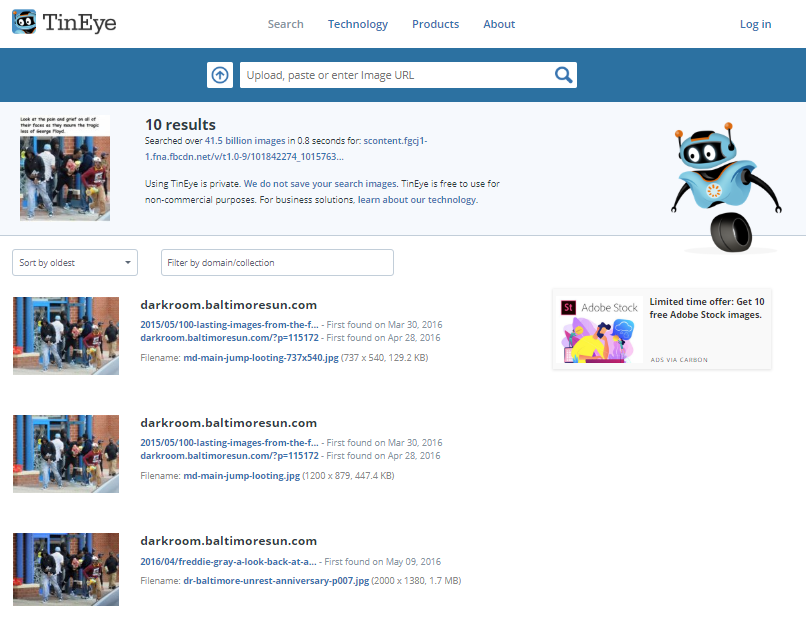Click the TinEye robot mascot illustration
This screenshot has height=628, width=806.
tap(726, 188)
